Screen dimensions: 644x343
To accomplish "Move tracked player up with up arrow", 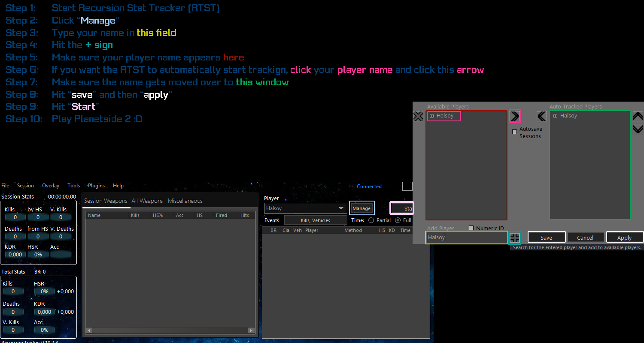I will [x=638, y=116].
